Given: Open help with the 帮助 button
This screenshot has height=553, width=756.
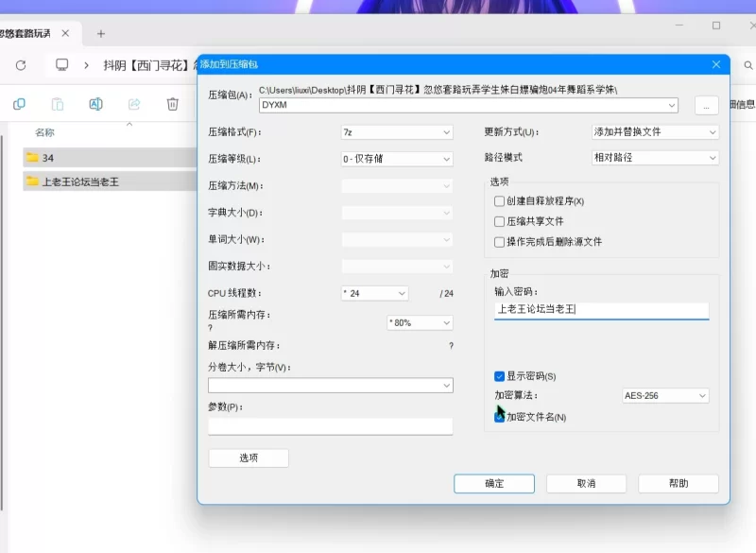Looking at the screenshot, I should click(679, 484).
